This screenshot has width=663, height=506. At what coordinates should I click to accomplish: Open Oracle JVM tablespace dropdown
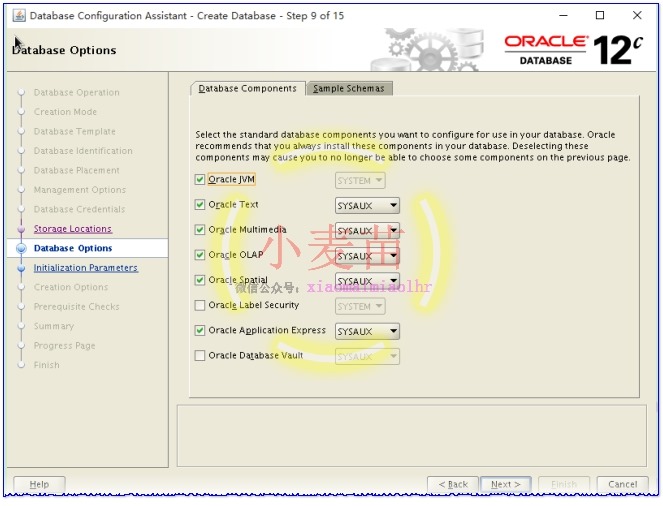[x=360, y=181]
